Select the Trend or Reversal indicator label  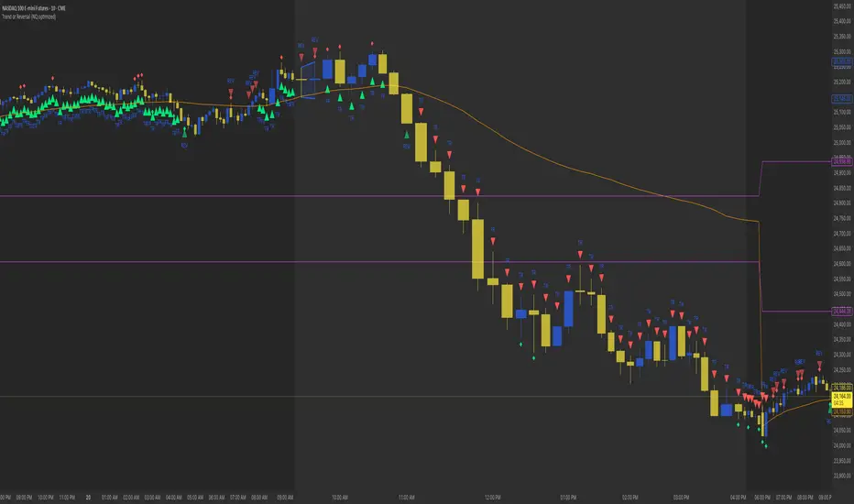[x=29, y=16]
